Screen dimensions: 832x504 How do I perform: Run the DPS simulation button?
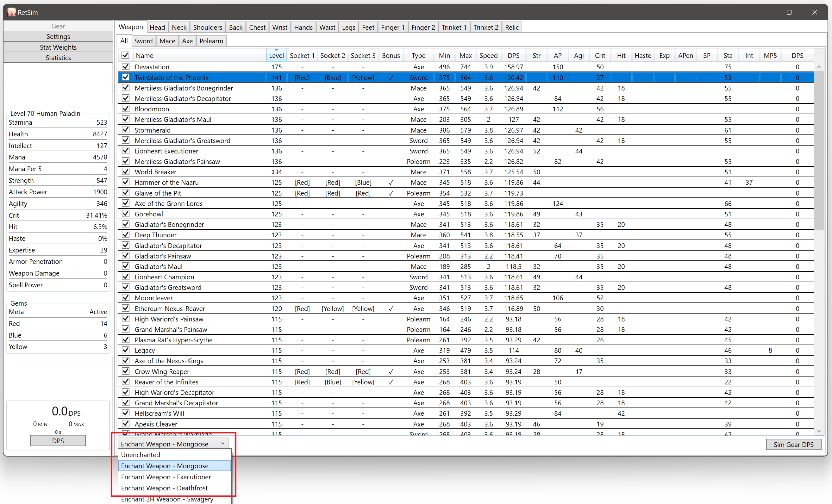click(x=58, y=440)
